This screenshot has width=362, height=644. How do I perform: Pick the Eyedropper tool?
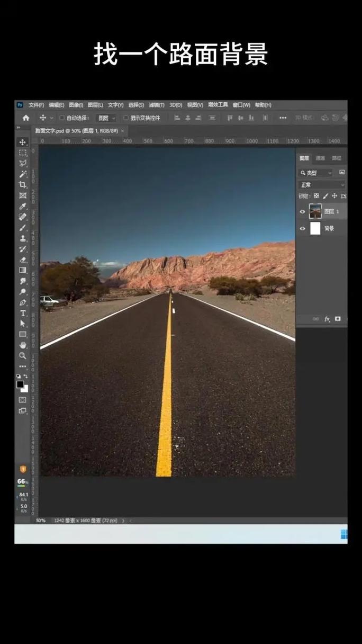(x=23, y=206)
